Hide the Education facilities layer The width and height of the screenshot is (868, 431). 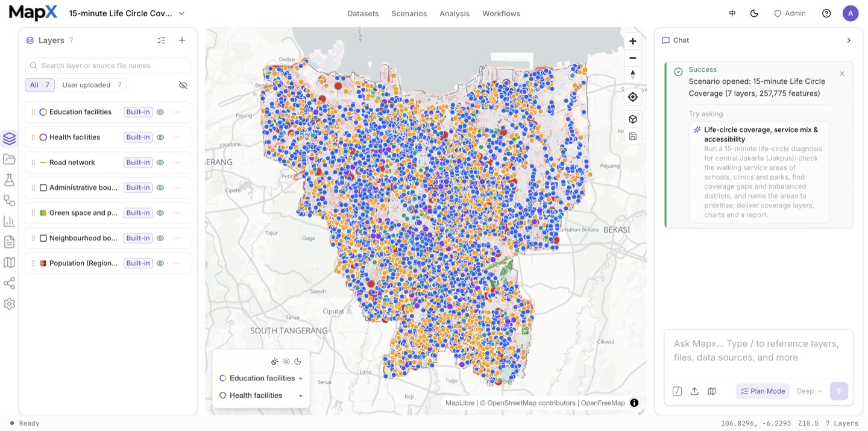coord(160,112)
